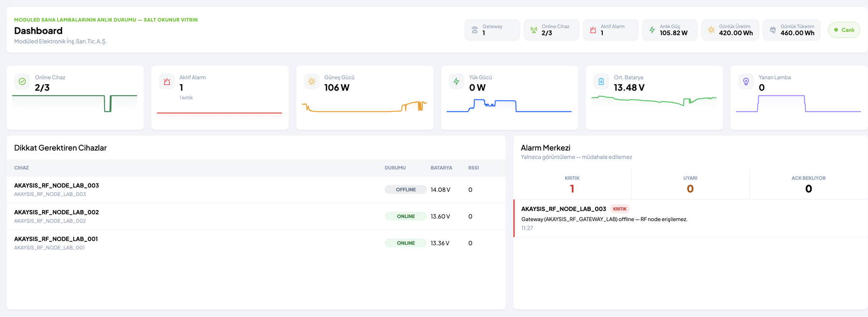868x317 pixels.
Task: Click the red KRITIK badge on alarm
Action: click(620, 209)
